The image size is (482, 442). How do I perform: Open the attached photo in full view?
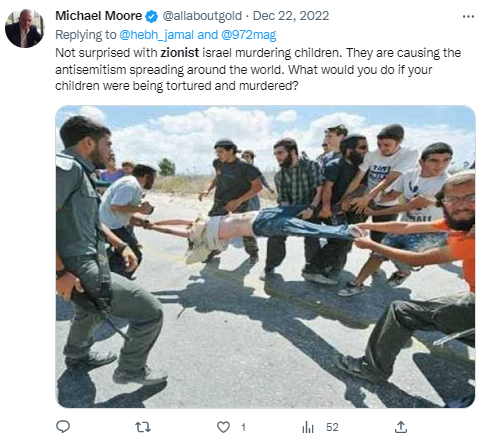265,257
